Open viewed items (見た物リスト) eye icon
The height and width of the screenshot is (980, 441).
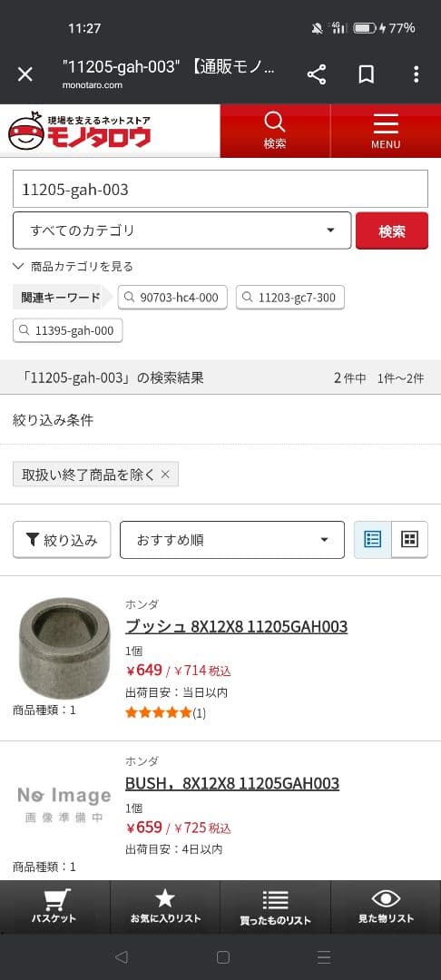[x=386, y=906]
